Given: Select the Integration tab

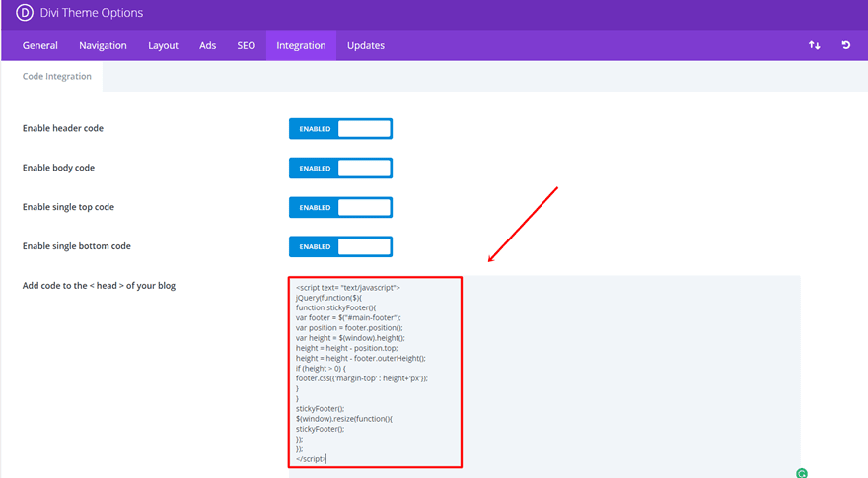Looking at the screenshot, I should coord(301,45).
